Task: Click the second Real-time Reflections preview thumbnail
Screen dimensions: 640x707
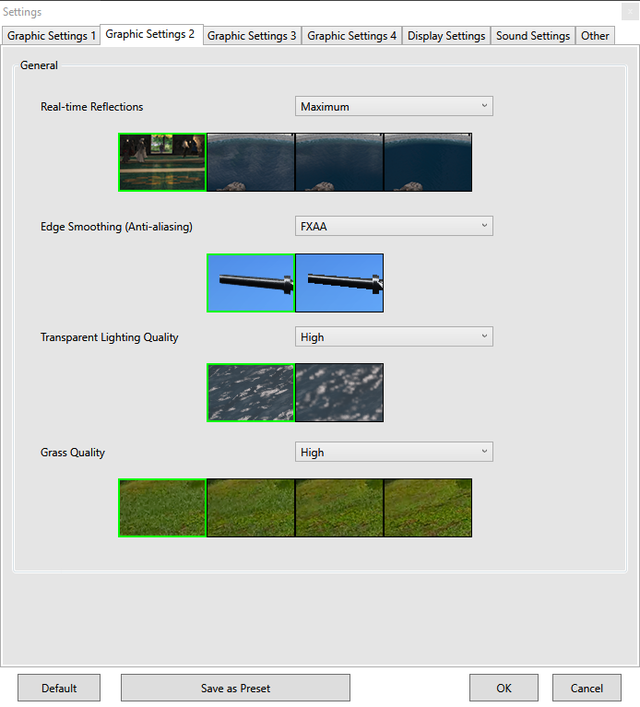Action: point(251,162)
